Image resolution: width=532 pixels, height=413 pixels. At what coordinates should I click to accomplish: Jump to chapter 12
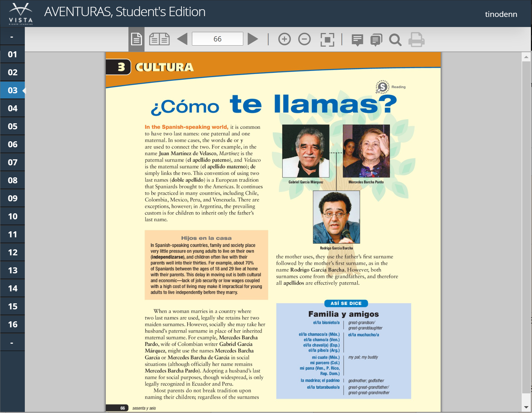tap(12, 252)
